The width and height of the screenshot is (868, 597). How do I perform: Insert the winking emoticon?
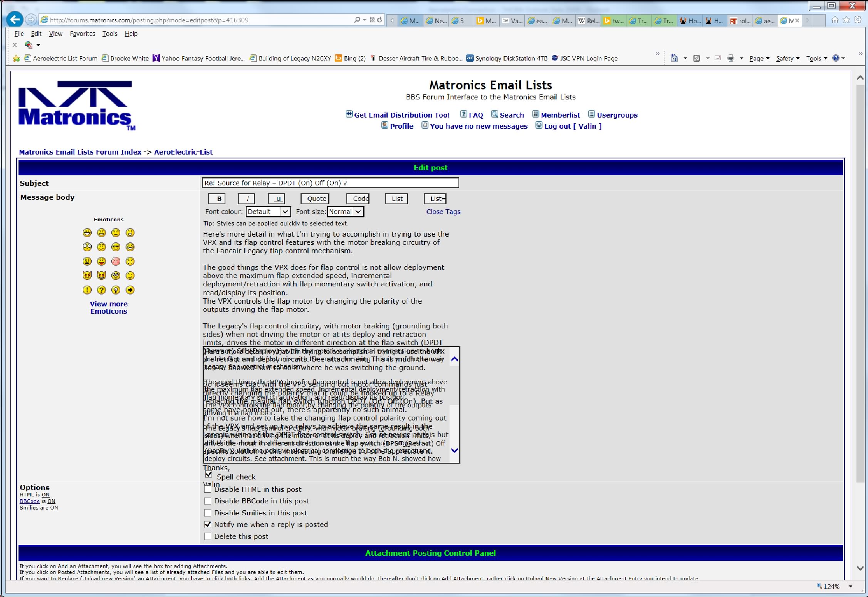(x=130, y=275)
